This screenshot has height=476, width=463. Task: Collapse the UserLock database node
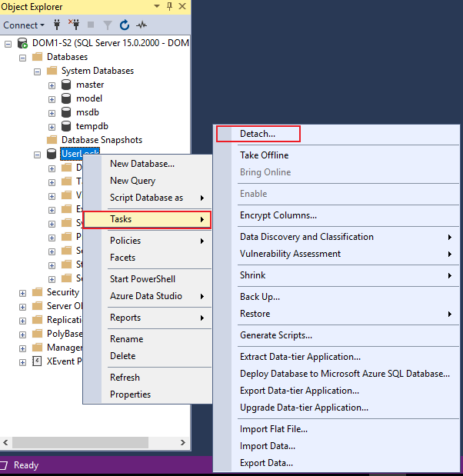pyautogui.click(x=38, y=155)
